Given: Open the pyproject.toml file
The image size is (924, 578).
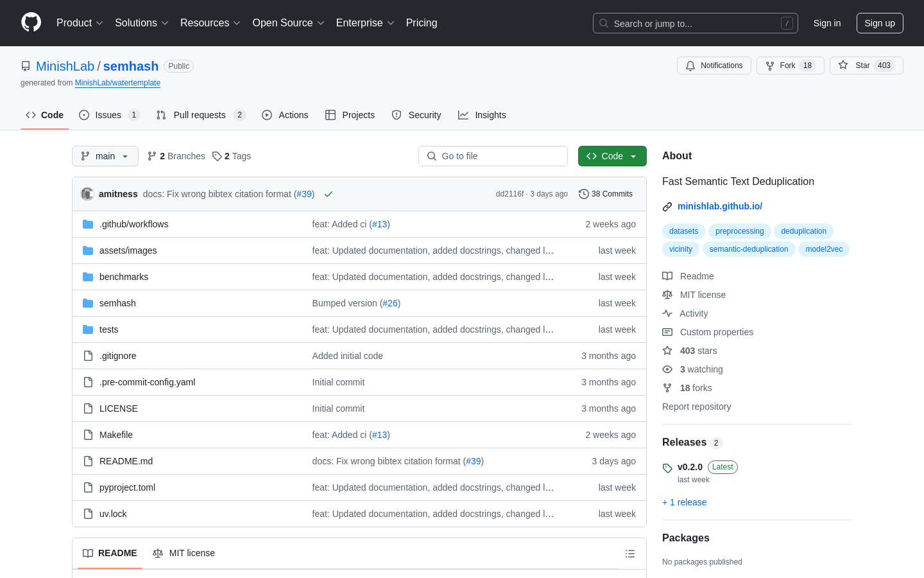Looking at the screenshot, I should [x=127, y=487].
